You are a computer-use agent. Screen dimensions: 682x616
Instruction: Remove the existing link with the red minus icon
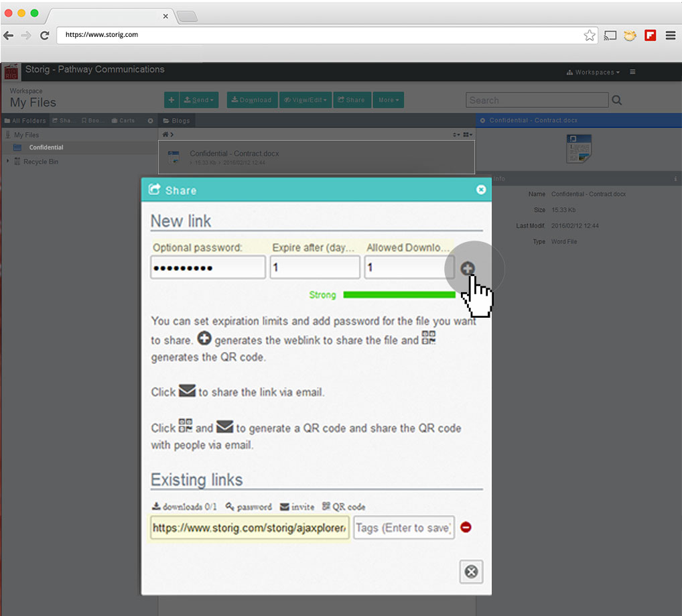point(466,528)
